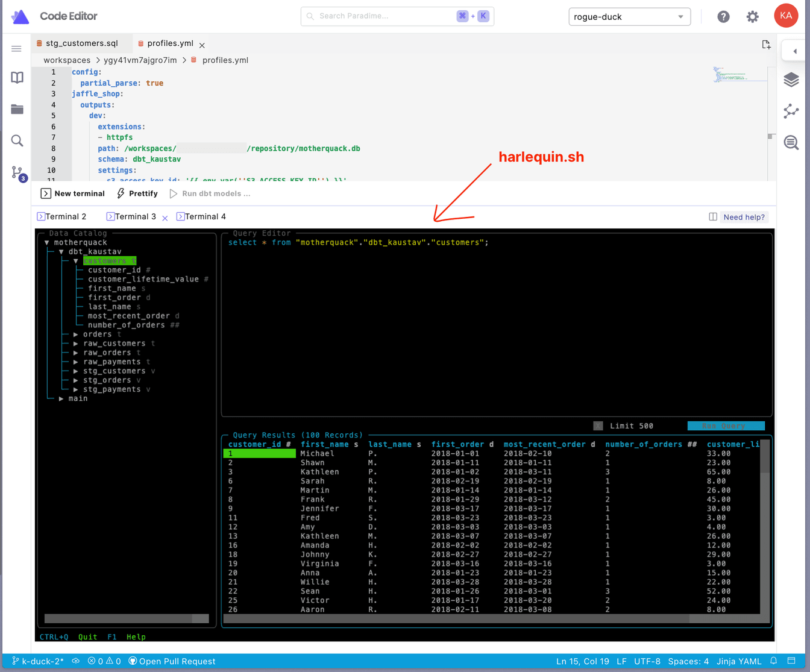Click the New terminal button

pos(73,193)
